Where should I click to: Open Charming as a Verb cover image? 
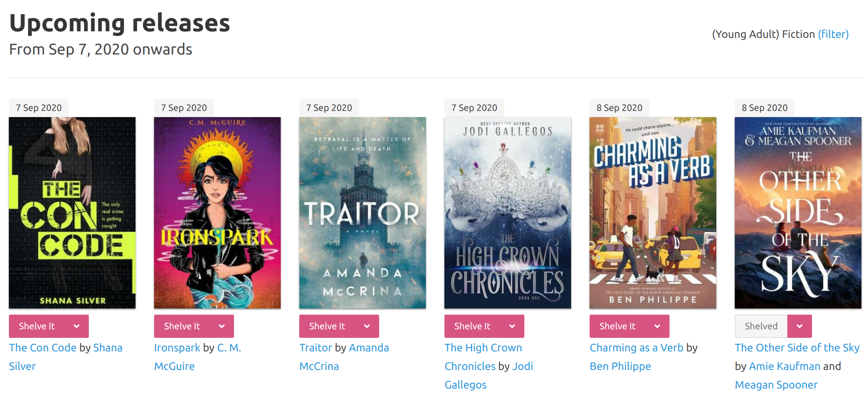[653, 213]
